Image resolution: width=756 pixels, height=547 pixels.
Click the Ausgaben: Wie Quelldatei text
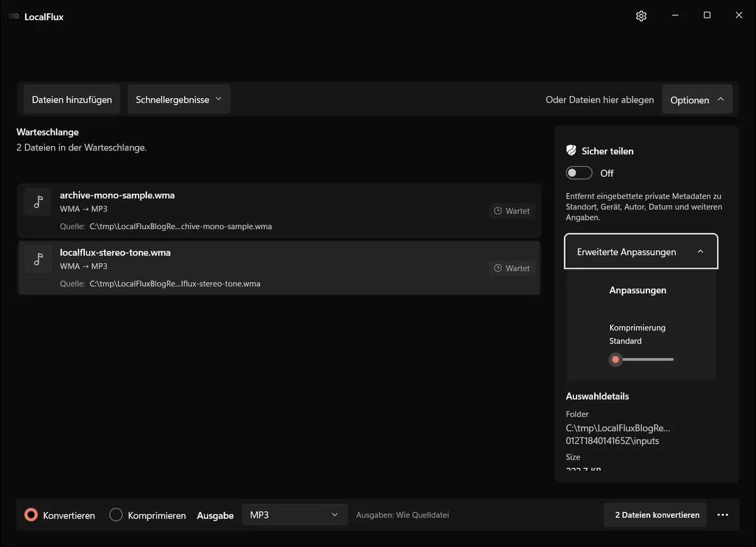tap(403, 515)
